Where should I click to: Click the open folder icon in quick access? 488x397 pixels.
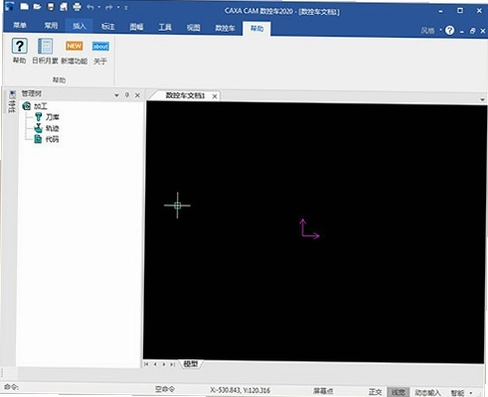coord(37,7)
